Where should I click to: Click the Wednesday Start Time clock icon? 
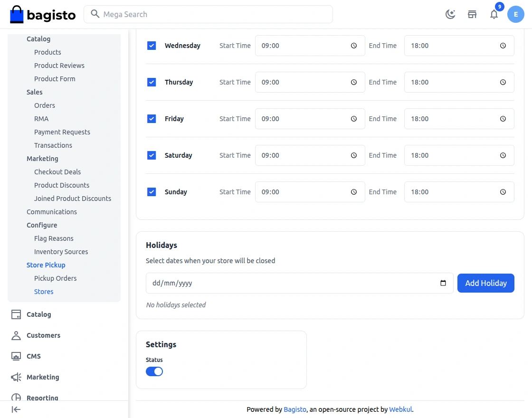[353, 46]
